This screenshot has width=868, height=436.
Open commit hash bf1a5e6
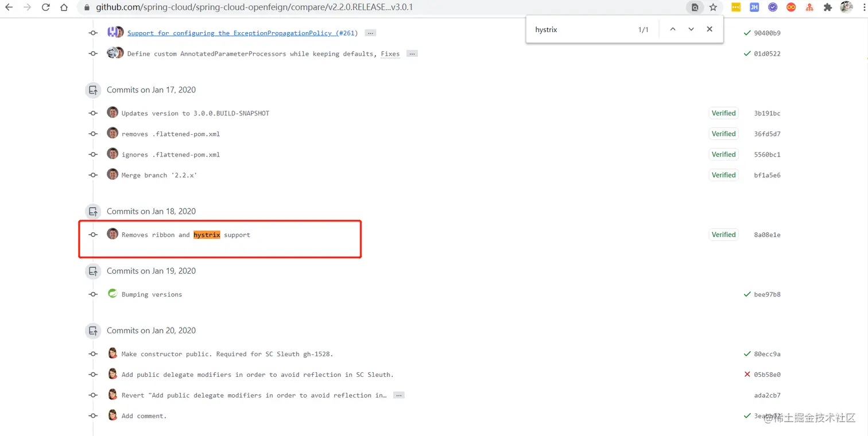coord(767,176)
